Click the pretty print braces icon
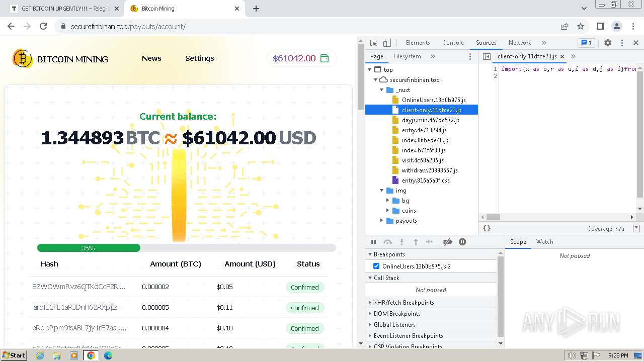 [487, 228]
